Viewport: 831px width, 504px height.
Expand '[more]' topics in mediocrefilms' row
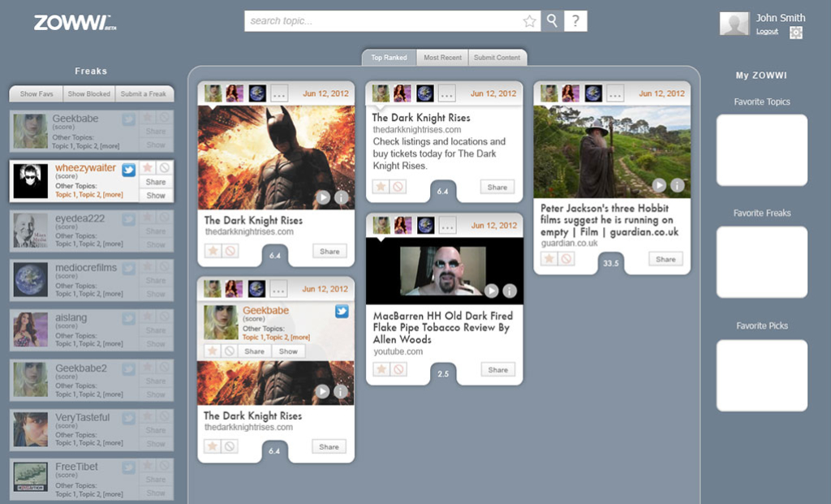(x=113, y=294)
